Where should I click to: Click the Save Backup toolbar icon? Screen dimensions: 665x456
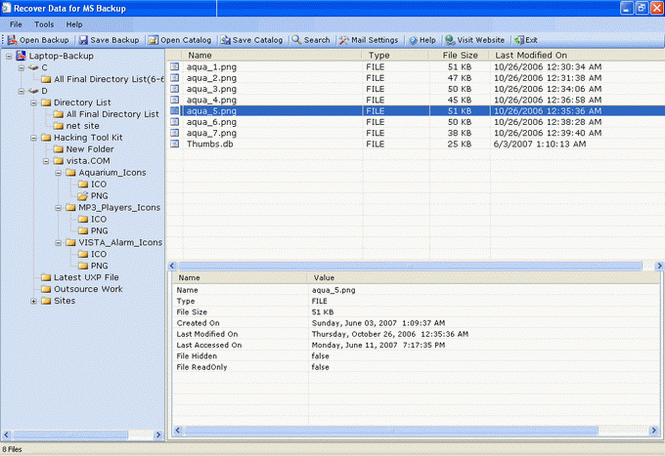click(x=108, y=40)
